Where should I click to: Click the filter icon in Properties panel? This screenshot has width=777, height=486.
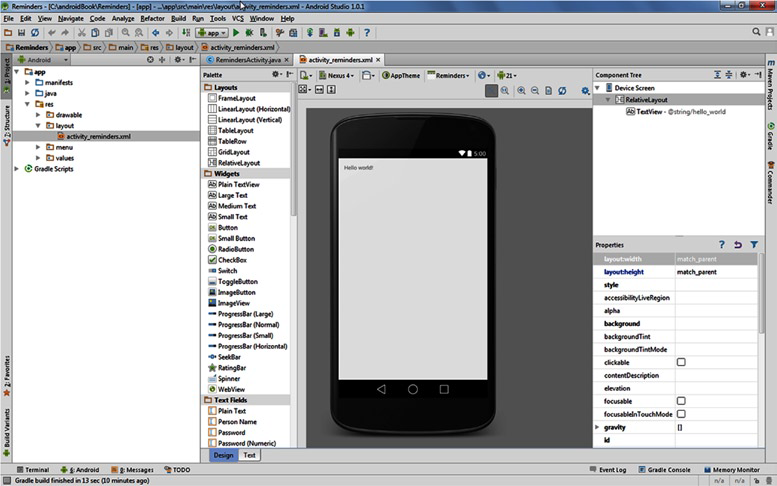pyautogui.click(x=754, y=244)
